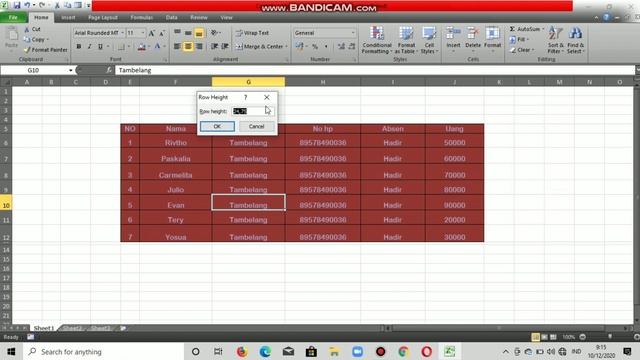Decrease font size with the small A icon

pyautogui.click(x=162, y=33)
